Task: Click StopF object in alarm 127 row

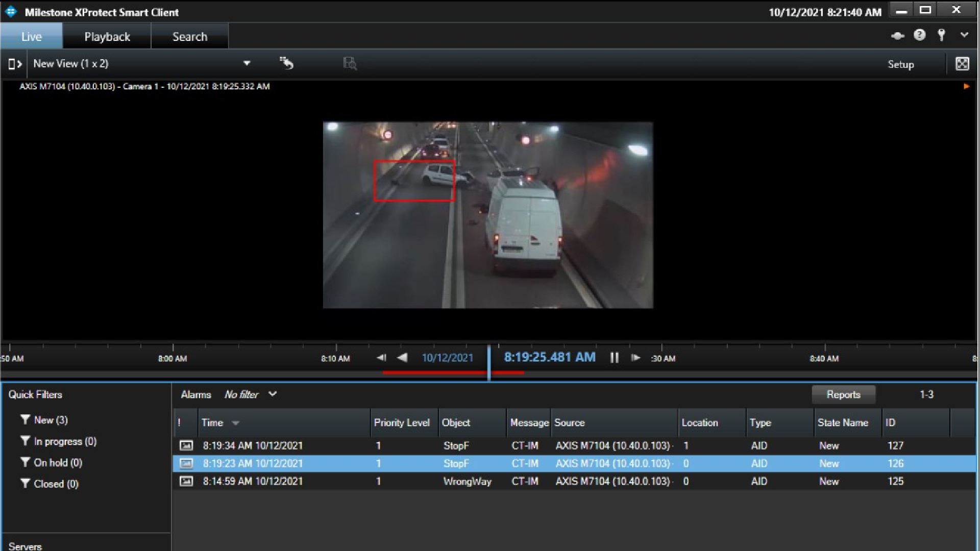Action: tap(456, 445)
